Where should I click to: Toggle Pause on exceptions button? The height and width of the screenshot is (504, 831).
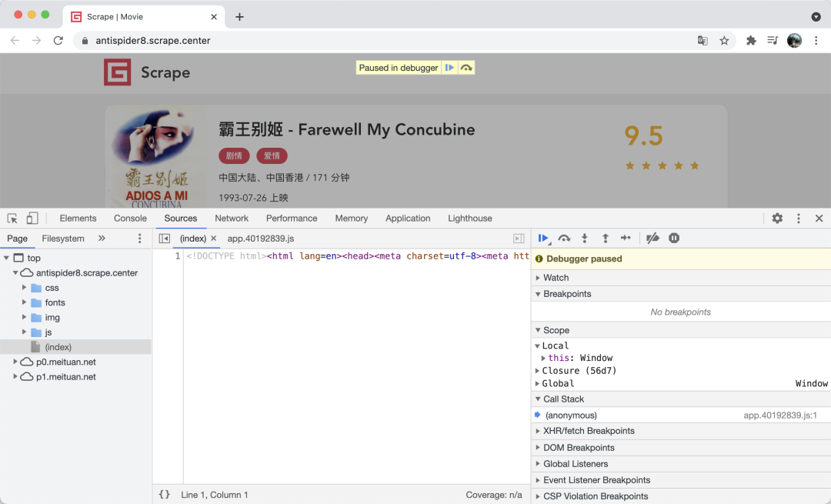tap(674, 239)
